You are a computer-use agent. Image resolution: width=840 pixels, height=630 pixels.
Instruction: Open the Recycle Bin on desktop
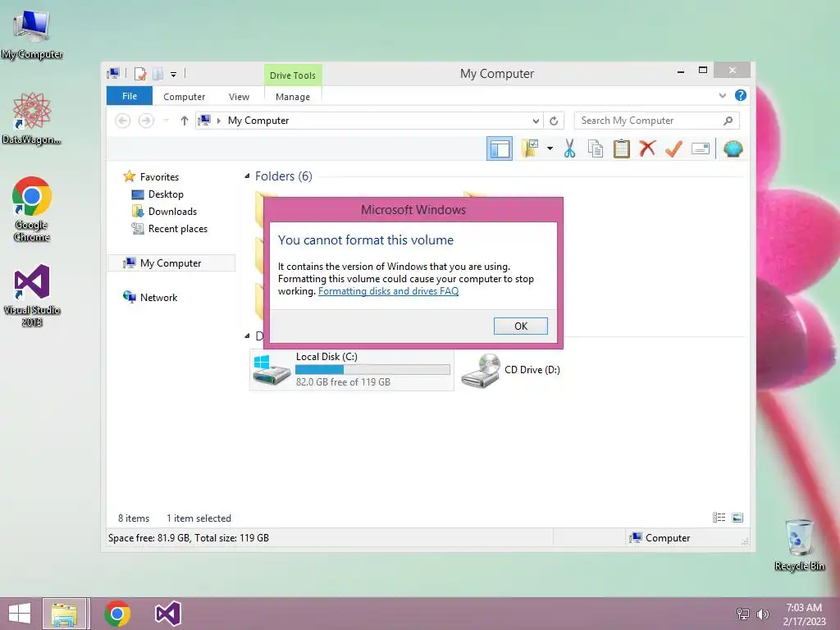pos(799,545)
